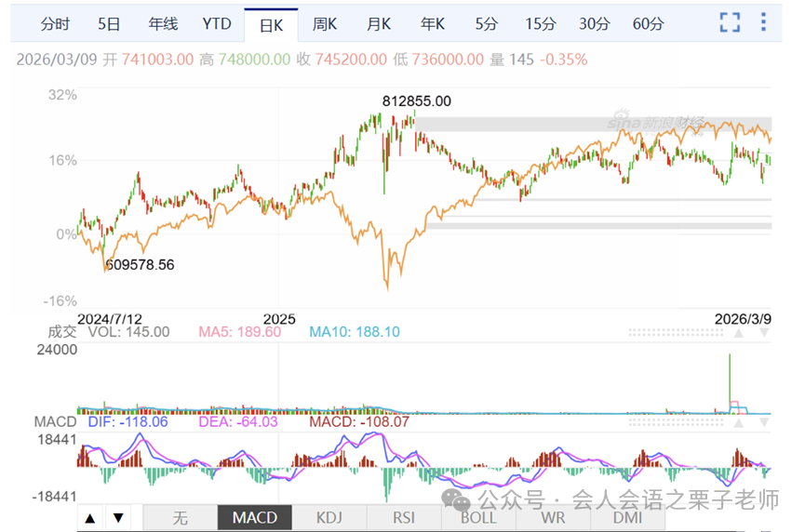This screenshot has height=532, width=805.
Task: Select the YTD chart range tab
Action: click(217, 24)
